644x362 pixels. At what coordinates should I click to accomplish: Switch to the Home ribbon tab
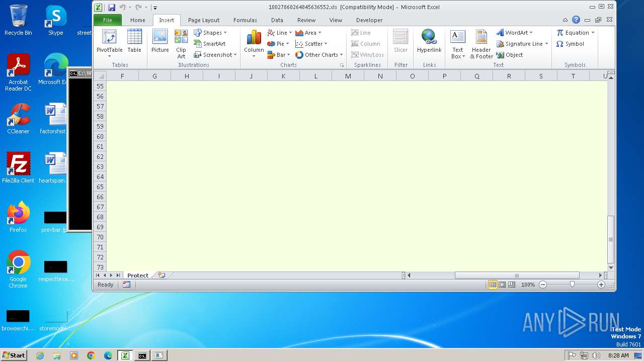click(137, 20)
